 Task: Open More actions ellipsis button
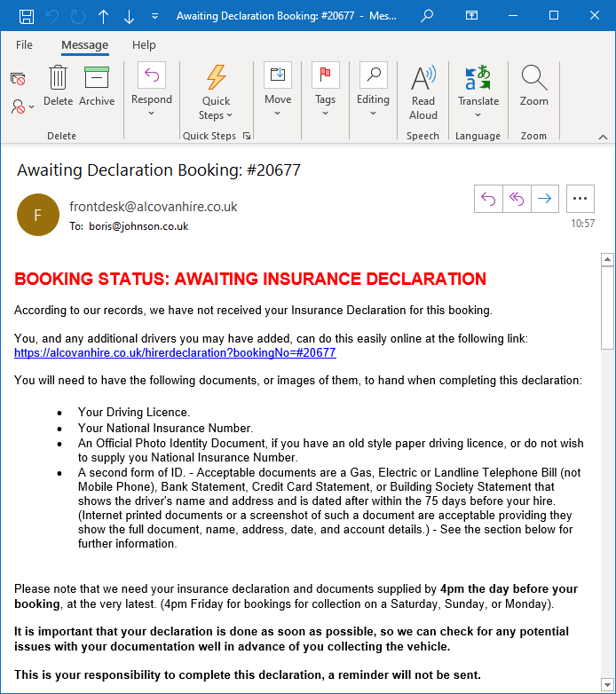pyautogui.click(x=580, y=199)
